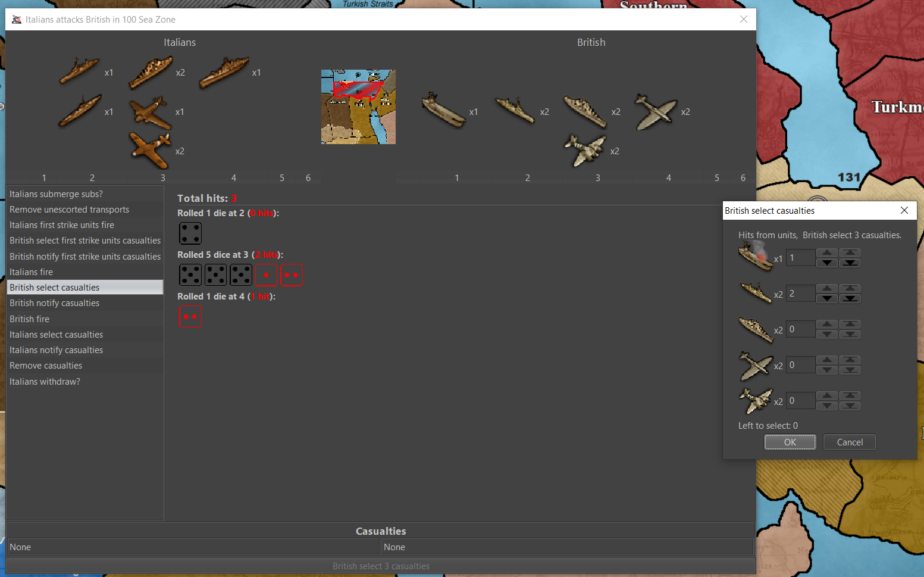
Task: Cancel the British select casualties dialog
Action: [x=850, y=442]
